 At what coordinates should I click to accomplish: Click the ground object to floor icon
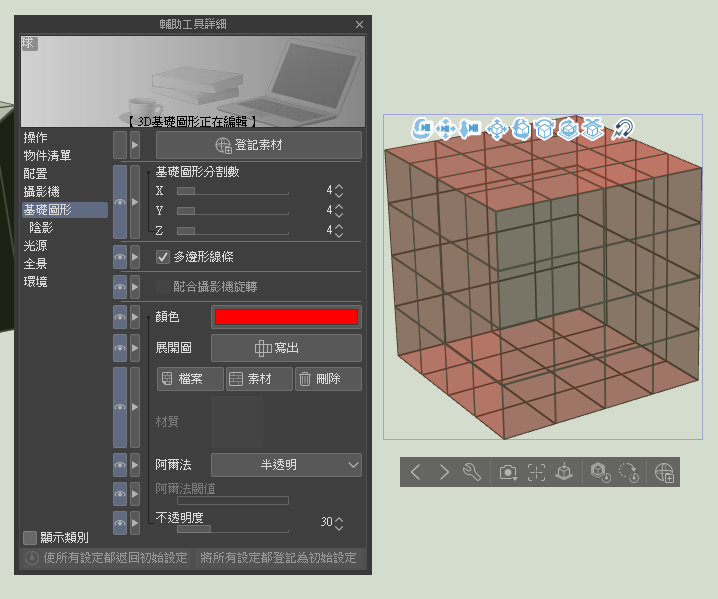[x=564, y=472]
